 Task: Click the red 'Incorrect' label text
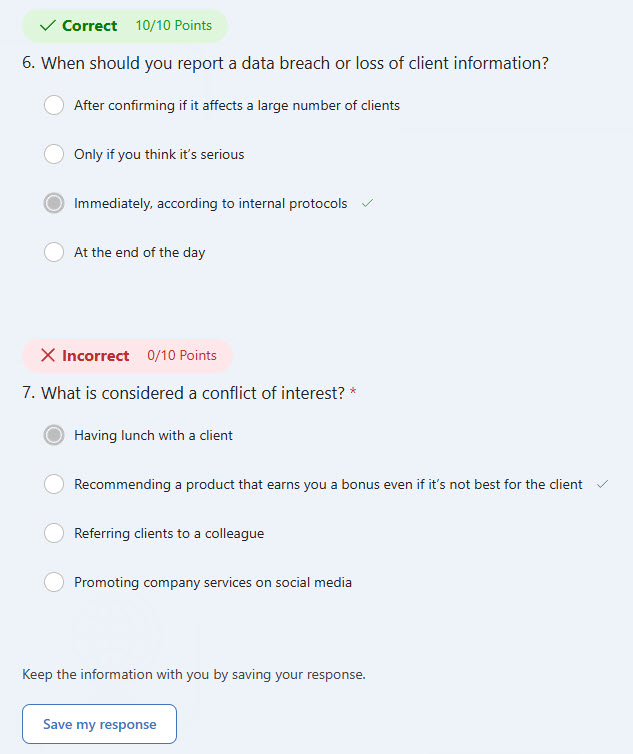95,356
